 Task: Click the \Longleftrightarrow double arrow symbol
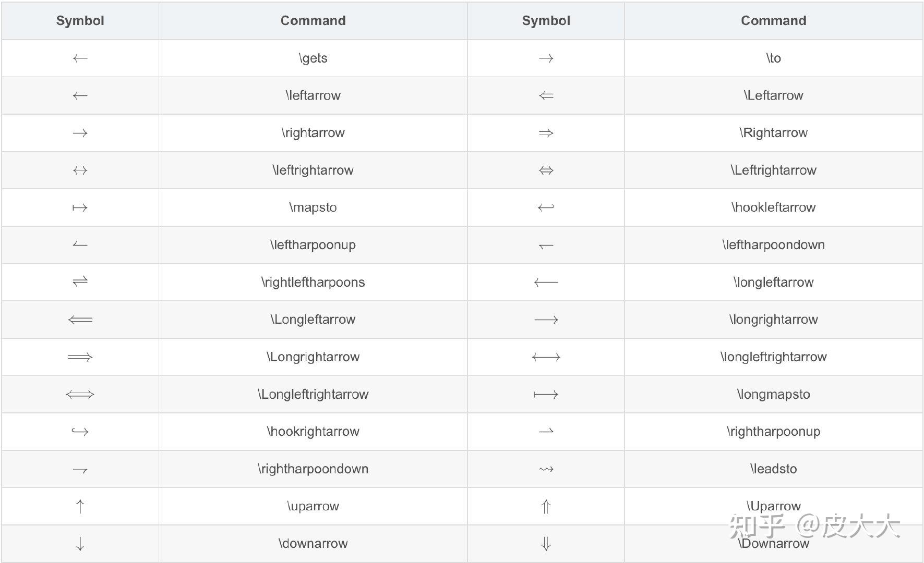[80, 395]
